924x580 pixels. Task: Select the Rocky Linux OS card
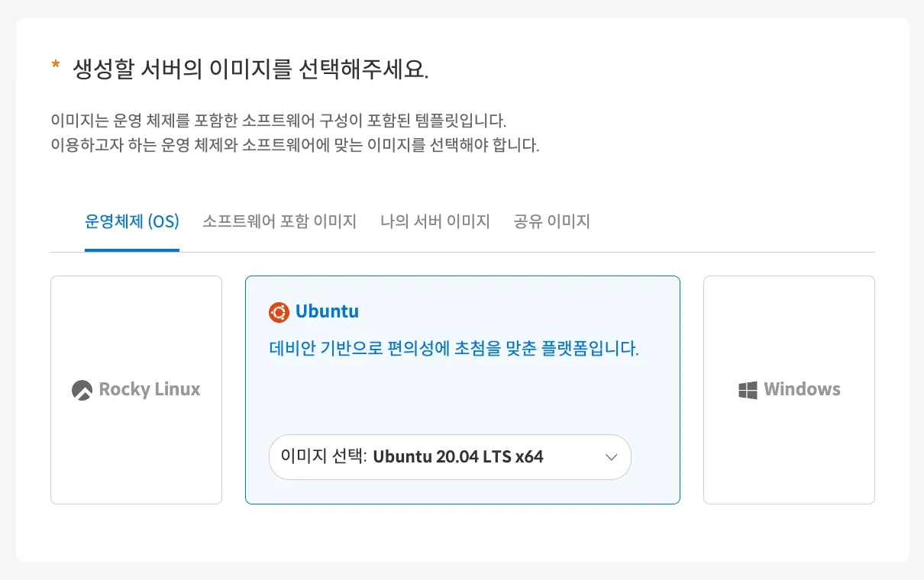point(136,390)
